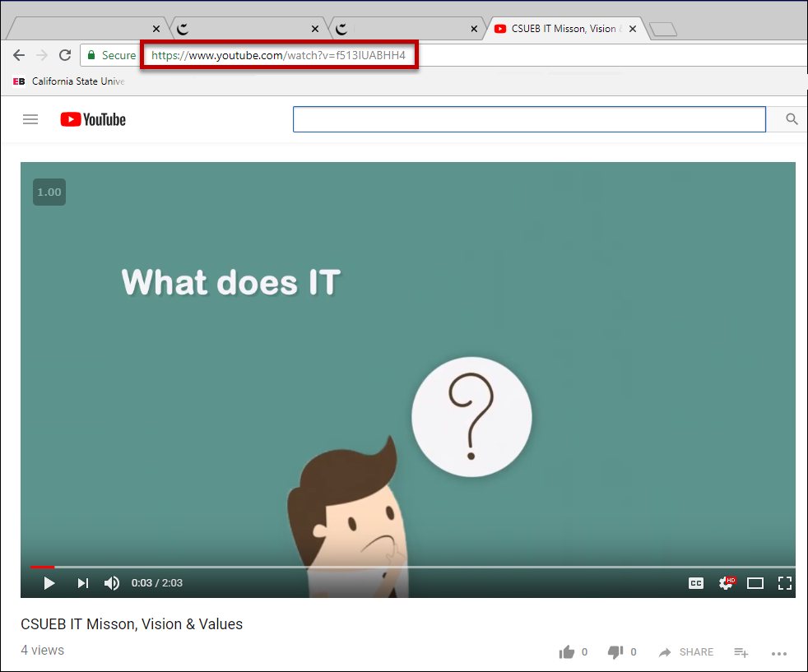Close the first browser tab
This screenshot has width=808, height=672.
tap(156, 29)
